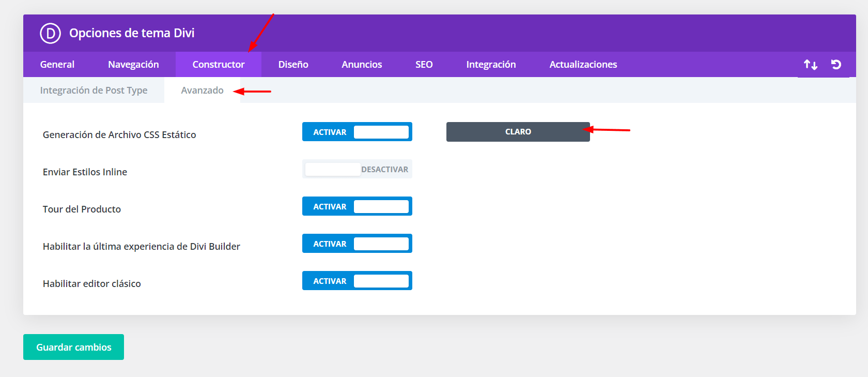Click the Habilitar editor clásico label
The height and width of the screenshot is (377, 868).
click(x=92, y=284)
